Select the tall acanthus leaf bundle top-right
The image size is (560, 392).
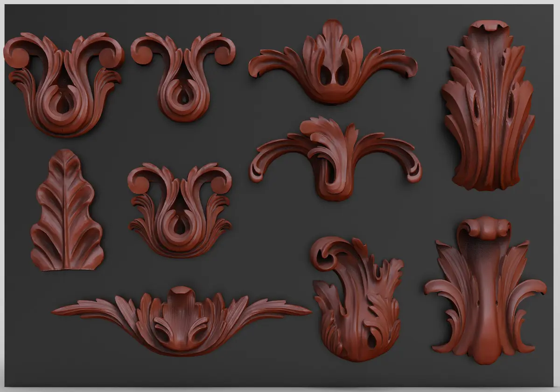tap(488, 105)
